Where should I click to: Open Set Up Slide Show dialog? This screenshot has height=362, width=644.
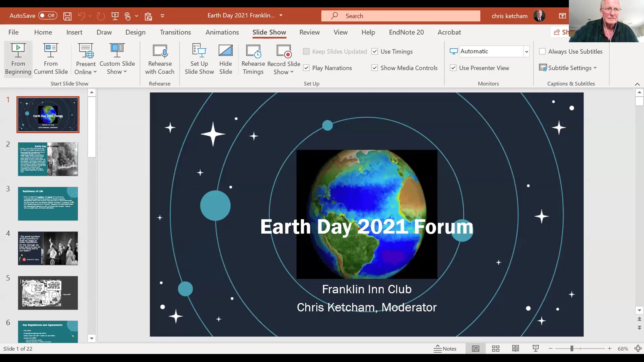(199, 59)
